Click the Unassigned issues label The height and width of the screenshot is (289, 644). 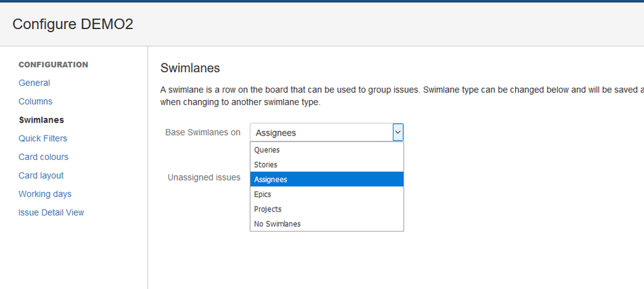[204, 177]
